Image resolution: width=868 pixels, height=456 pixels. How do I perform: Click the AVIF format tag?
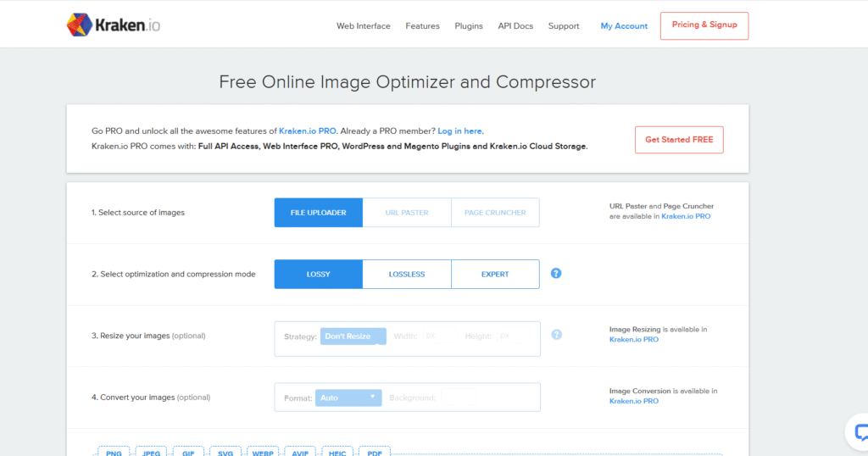[x=300, y=452]
